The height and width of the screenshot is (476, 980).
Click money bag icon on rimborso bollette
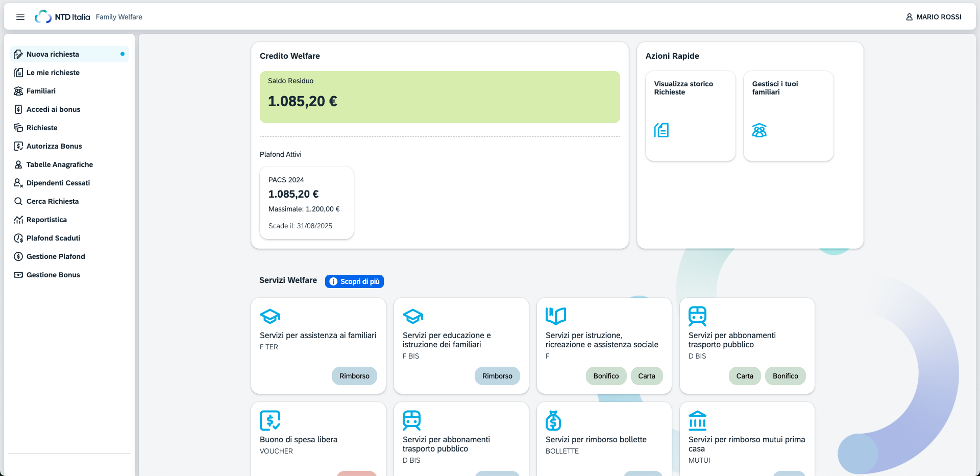pos(553,420)
